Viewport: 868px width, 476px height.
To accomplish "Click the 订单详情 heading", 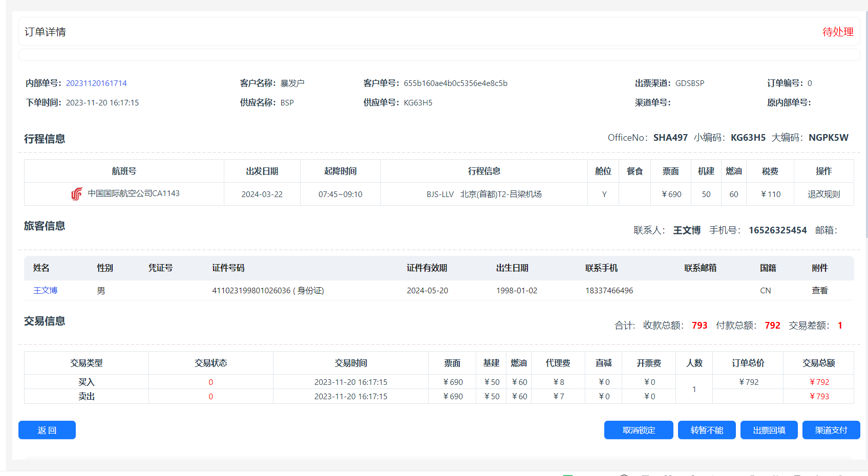I will click(45, 32).
